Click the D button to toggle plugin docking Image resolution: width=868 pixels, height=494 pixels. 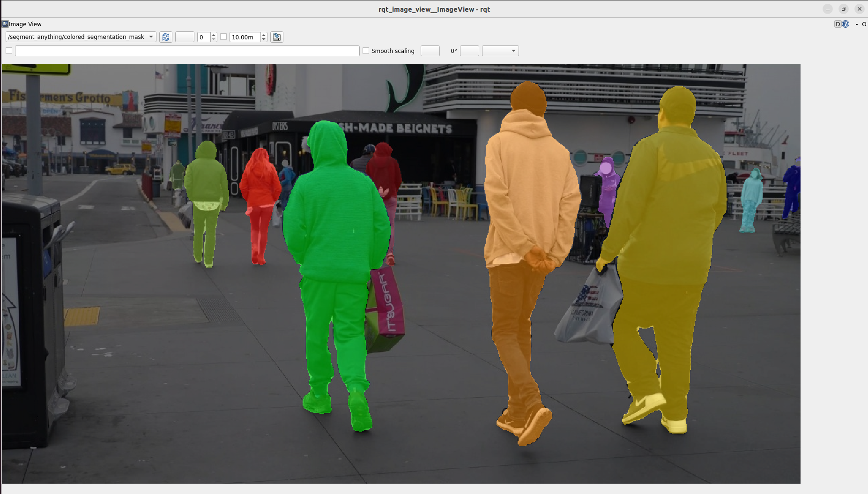838,24
